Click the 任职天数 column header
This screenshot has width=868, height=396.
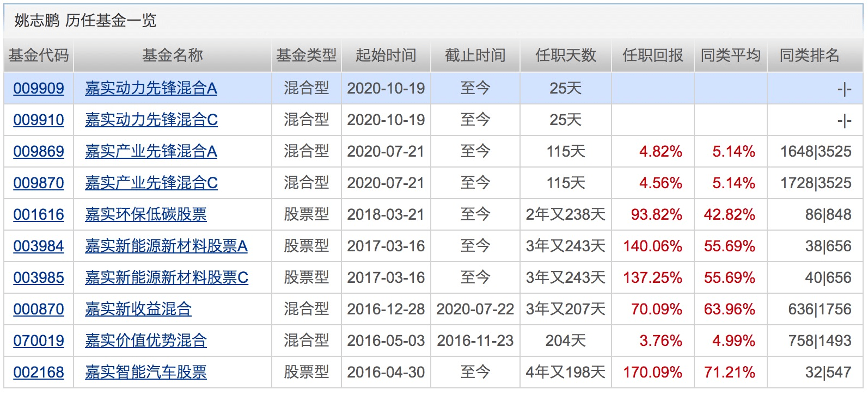point(566,55)
